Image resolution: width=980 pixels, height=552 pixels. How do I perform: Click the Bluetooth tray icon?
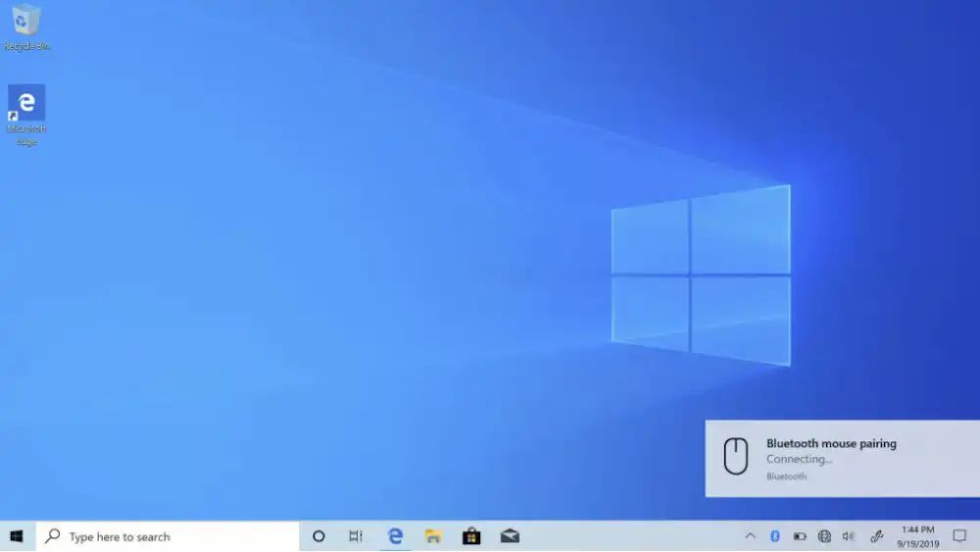point(775,536)
